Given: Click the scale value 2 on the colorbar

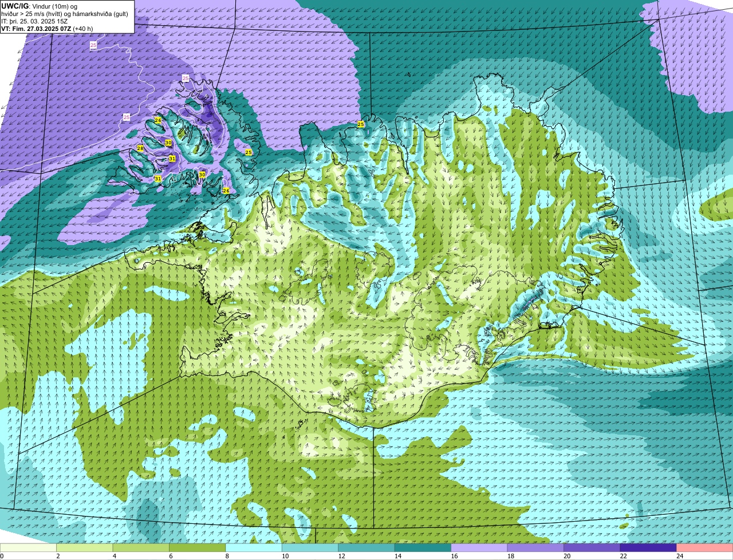Looking at the screenshot, I should click(58, 556).
